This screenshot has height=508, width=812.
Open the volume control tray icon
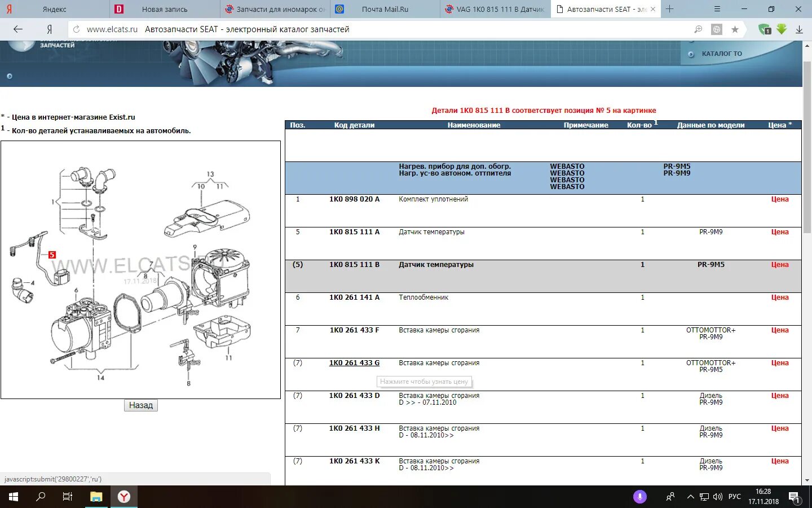[x=717, y=497]
